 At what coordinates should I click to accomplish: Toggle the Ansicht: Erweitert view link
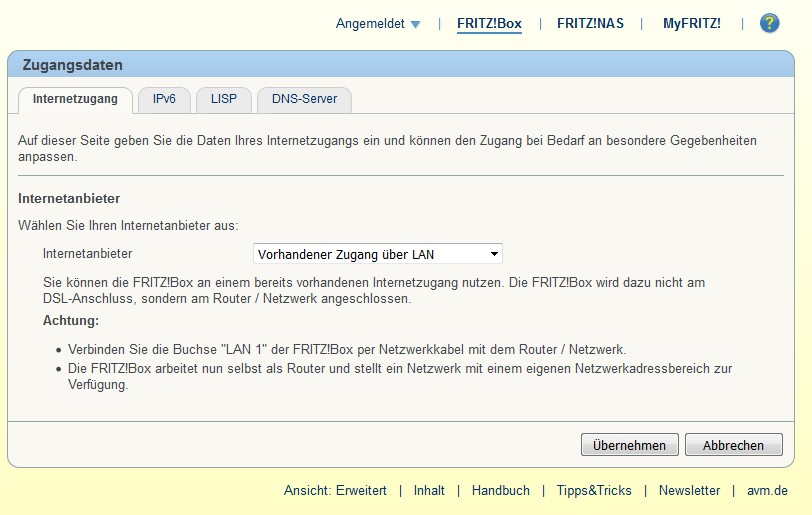tap(335, 490)
